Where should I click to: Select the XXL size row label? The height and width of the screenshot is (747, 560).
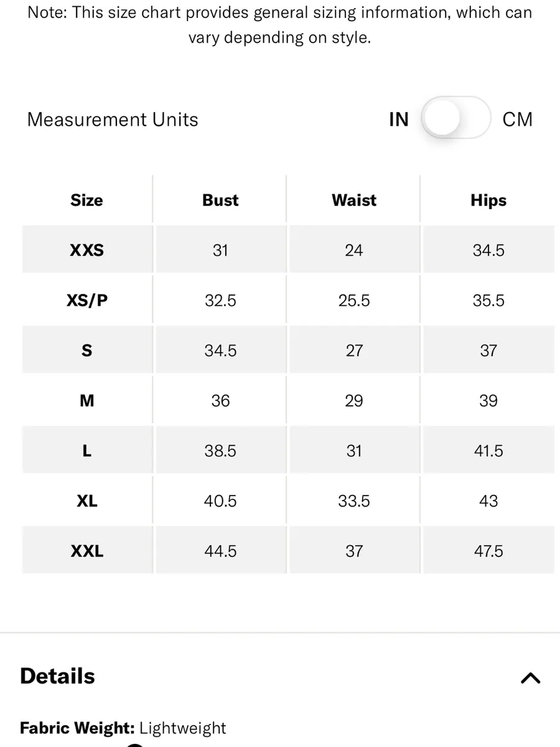87,551
